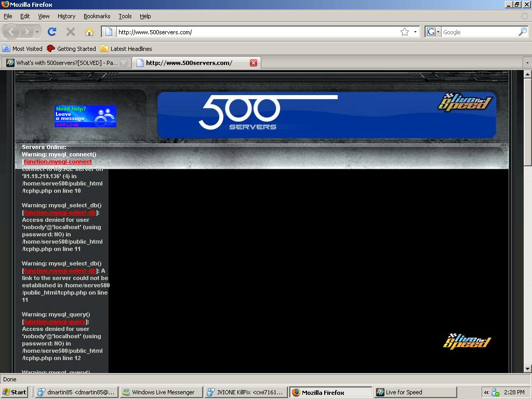Open the list all tabs dropdown
Image resolution: width=532 pixels, height=399 pixels.
(527, 63)
